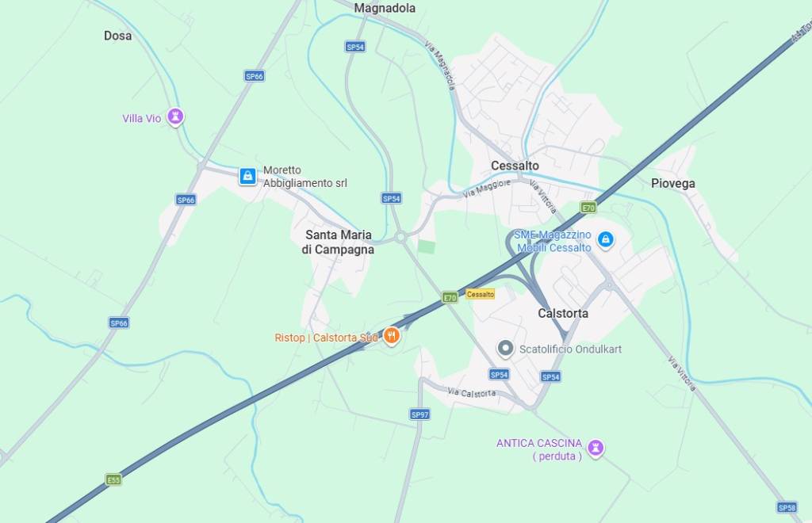The image size is (812, 523).
Task: Select the Santa Maria di Campagna label
Action: point(338,242)
